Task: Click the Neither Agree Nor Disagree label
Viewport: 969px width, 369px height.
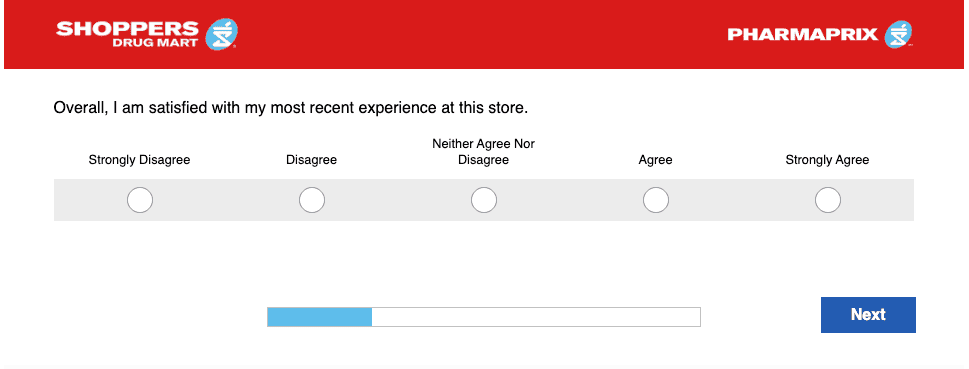Action: click(x=483, y=152)
